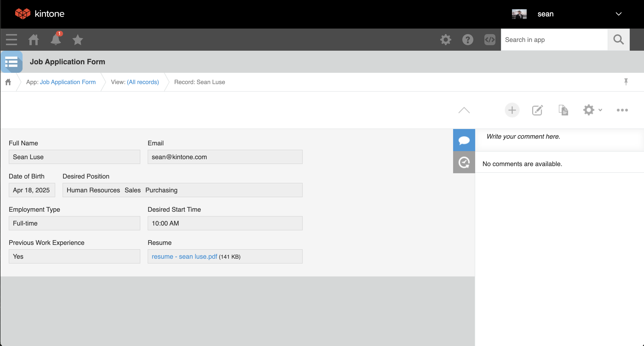Click the comment bubble icon on record sidebar
644x346 pixels.
click(464, 140)
